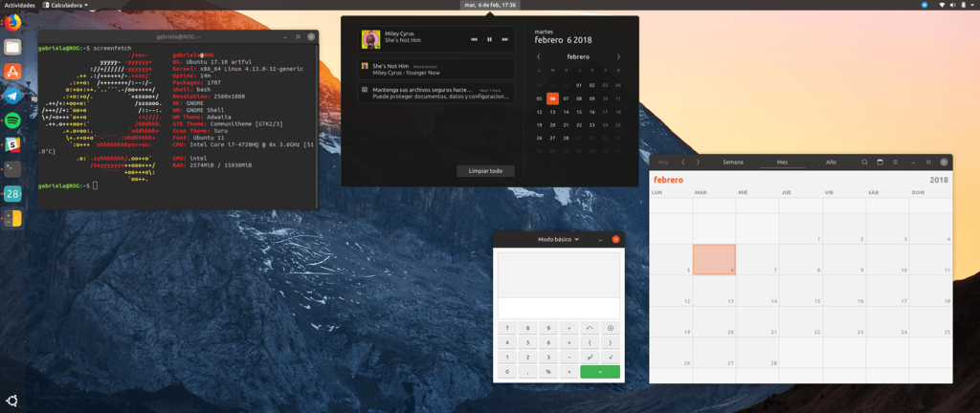Viewport: 980px width, 413px height.
Task: Open the 'Mantenga sus archivos seguros' notification
Action: coord(436,93)
